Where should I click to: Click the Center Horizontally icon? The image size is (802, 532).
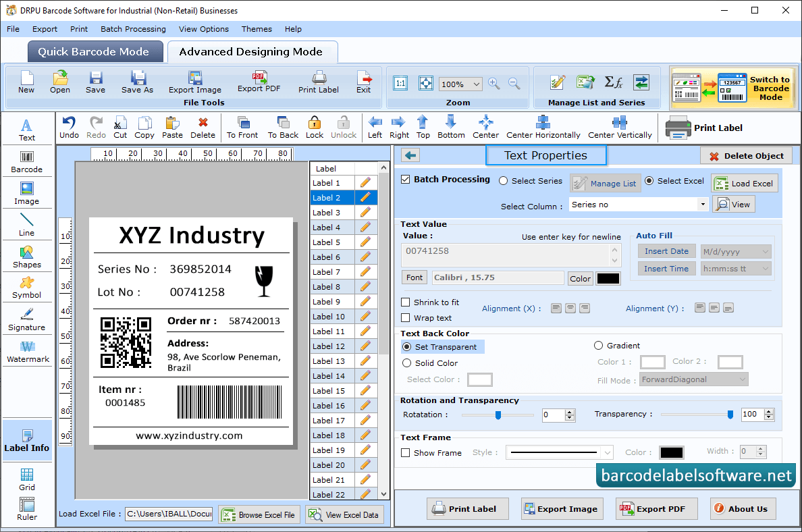pyautogui.click(x=543, y=128)
